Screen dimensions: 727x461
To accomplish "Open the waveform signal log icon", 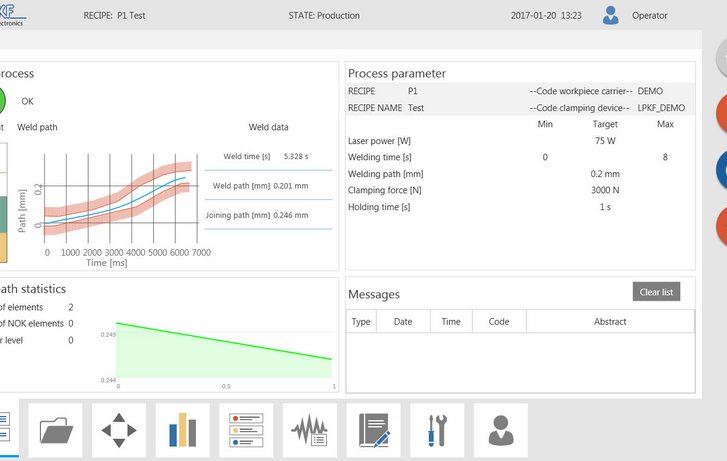I will click(x=310, y=430).
